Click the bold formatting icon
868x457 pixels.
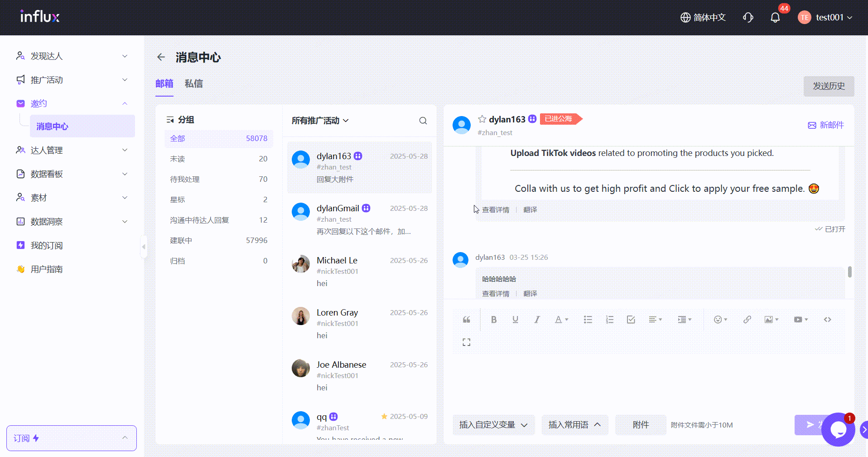click(x=494, y=320)
